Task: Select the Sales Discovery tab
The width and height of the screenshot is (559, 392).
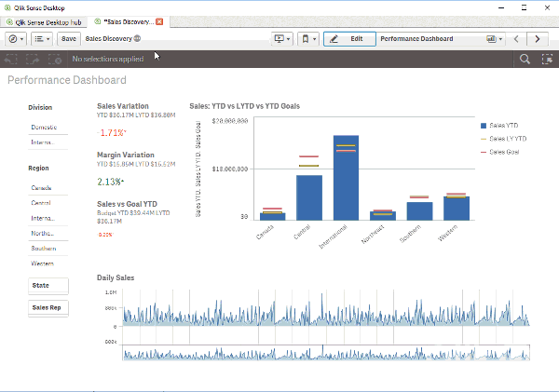Action: (128, 21)
